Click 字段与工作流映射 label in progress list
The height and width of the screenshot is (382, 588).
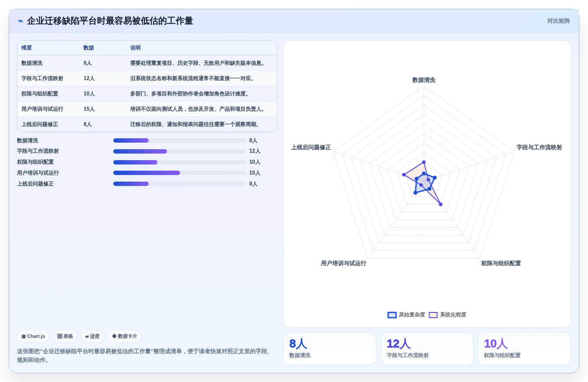pyautogui.click(x=38, y=151)
